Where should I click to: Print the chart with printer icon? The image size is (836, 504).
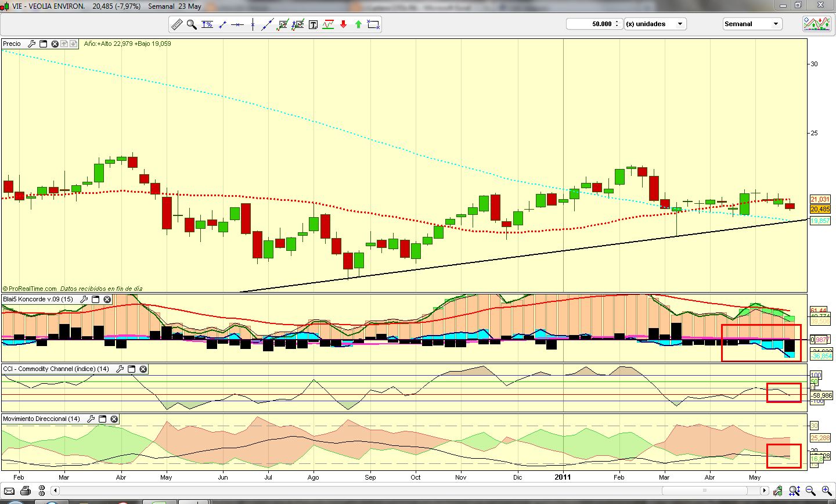(x=24, y=491)
